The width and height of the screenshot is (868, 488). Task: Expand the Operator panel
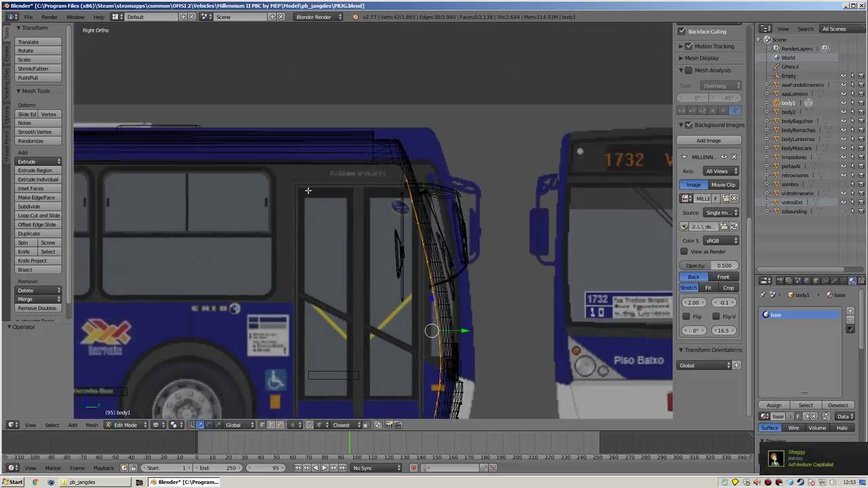click(x=23, y=327)
